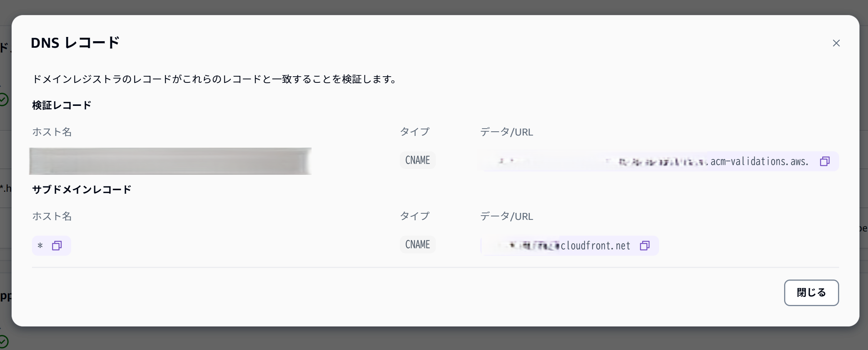Viewport: 868px width, 350px height.
Task: Click the DNS レコード dialog title
Action: (x=75, y=43)
